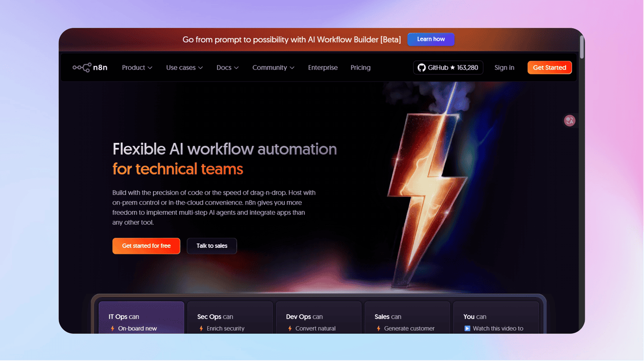This screenshot has width=644, height=361.
Task: Click the translate extension floating icon
Action: point(570,121)
